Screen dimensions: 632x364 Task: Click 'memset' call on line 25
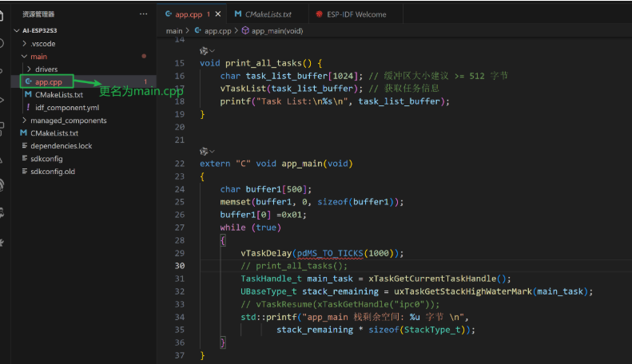[x=236, y=202]
